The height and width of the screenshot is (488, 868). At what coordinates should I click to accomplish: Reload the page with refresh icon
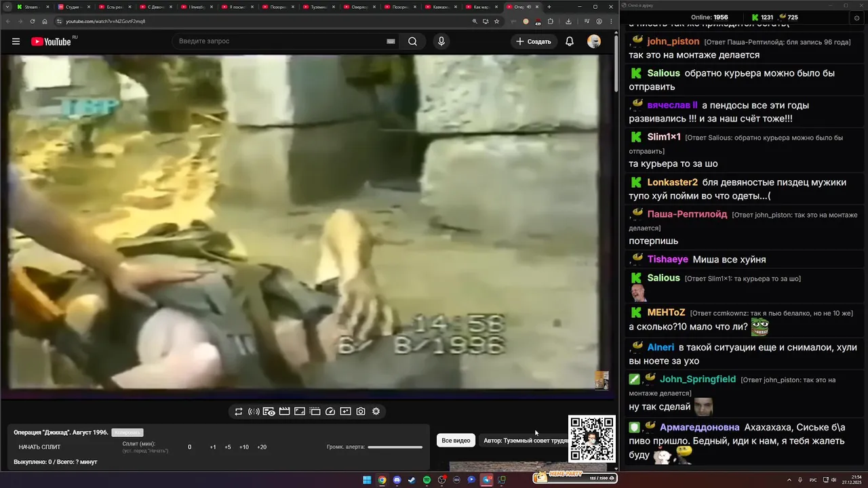coord(33,21)
